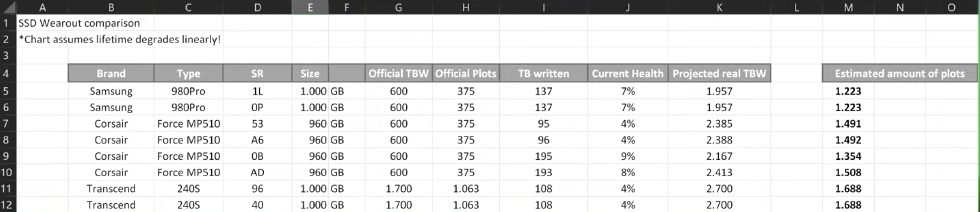Viewport: 980px width, 212px height.
Task: Select the column K header
Action: 719,7
